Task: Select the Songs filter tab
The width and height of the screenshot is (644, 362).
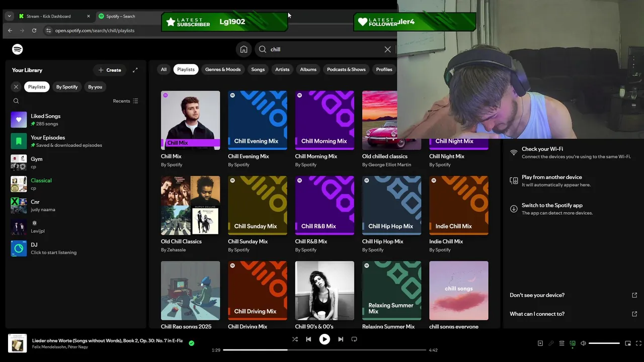Action: pos(258,69)
